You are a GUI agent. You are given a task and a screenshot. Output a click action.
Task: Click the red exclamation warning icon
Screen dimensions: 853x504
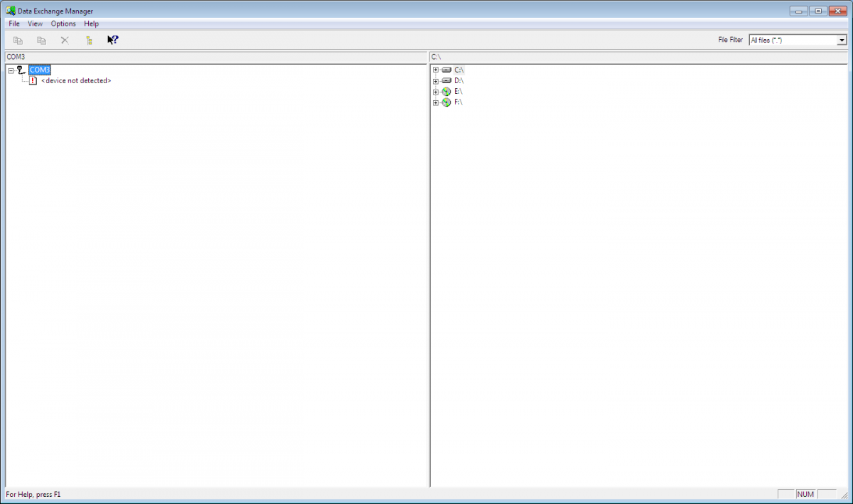(x=33, y=81)
